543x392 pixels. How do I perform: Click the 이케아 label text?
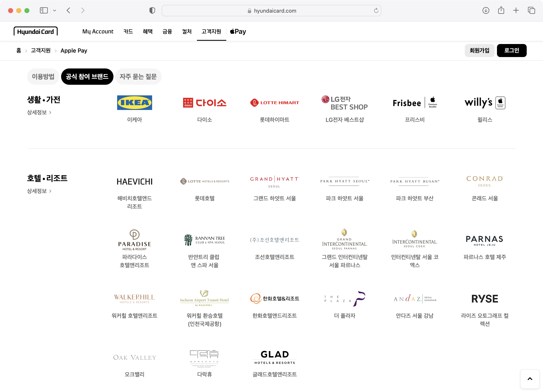135,120
